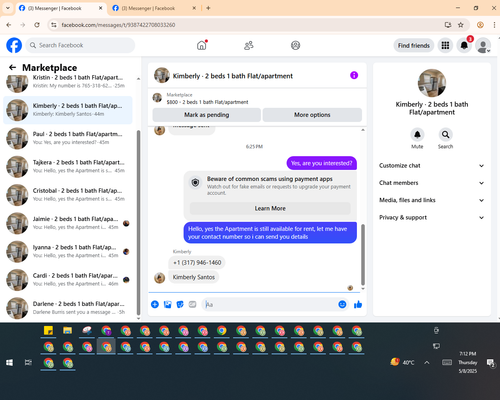The image size is (500, 400).
Task: Expand Media, files and links section
Action: click(432, 200)
